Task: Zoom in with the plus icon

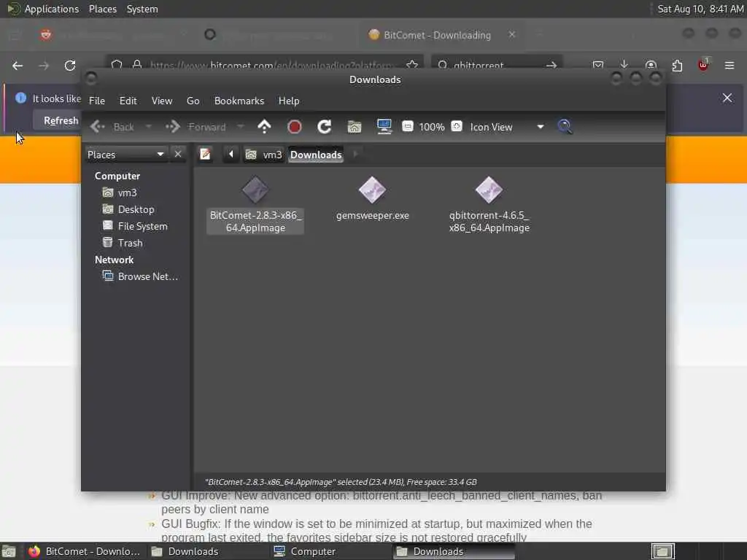Action: point(457,126)
